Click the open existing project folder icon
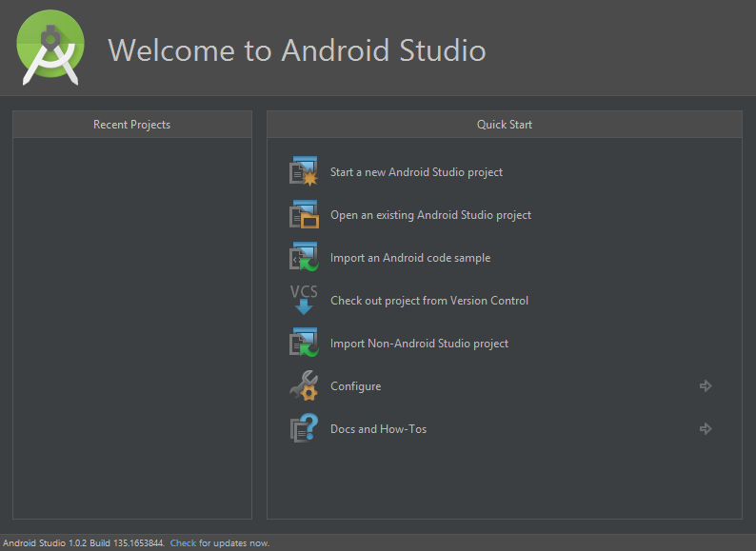 (304, 215)
